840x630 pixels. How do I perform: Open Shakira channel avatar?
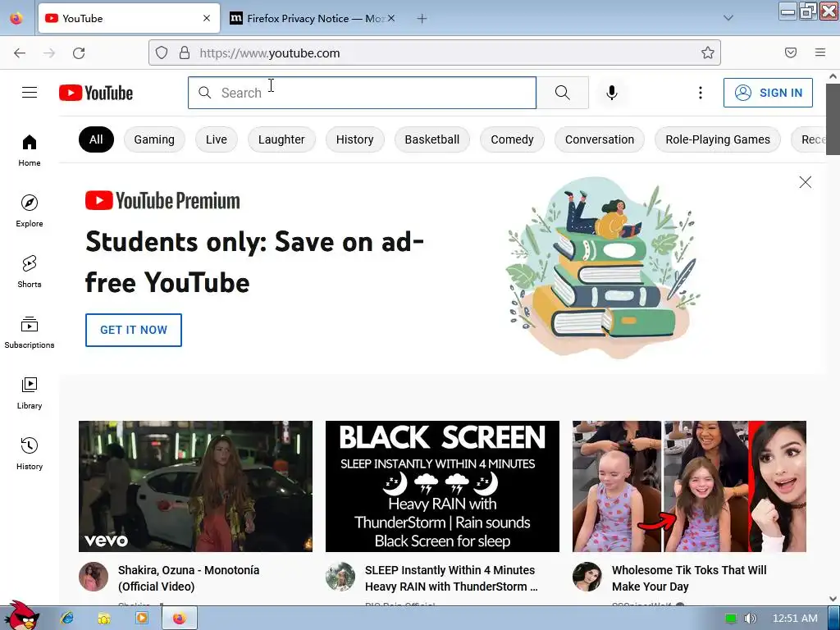(x=94, y=577)
